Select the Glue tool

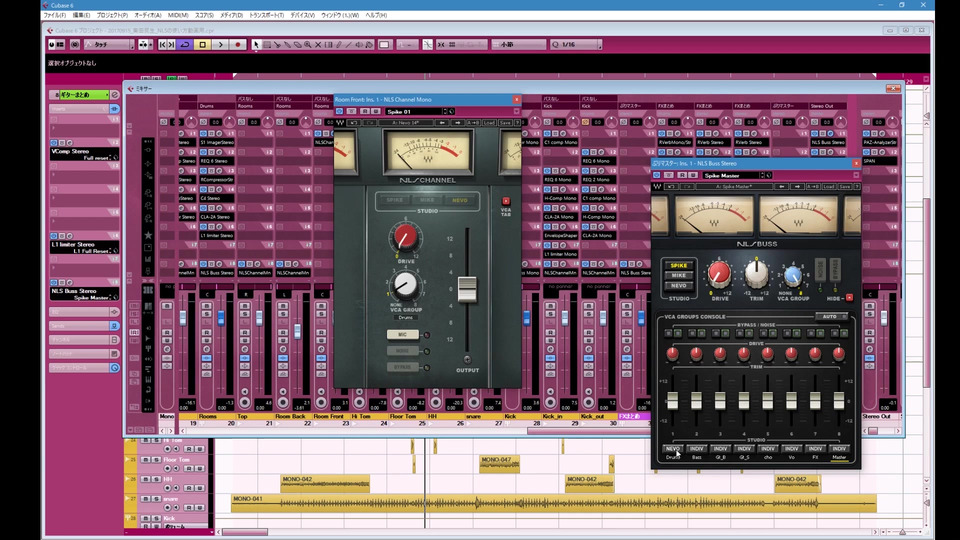tap(287, 45)
